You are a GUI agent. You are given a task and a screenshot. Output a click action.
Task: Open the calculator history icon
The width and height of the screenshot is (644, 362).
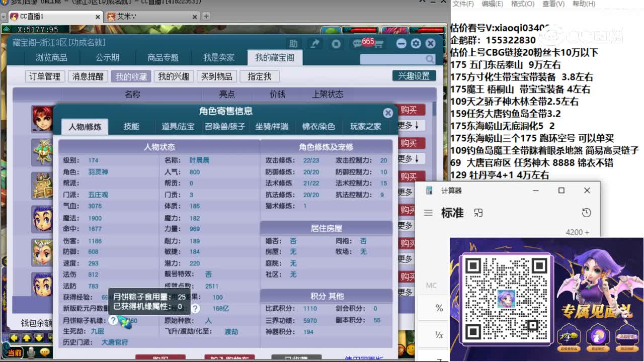[587, 213]
